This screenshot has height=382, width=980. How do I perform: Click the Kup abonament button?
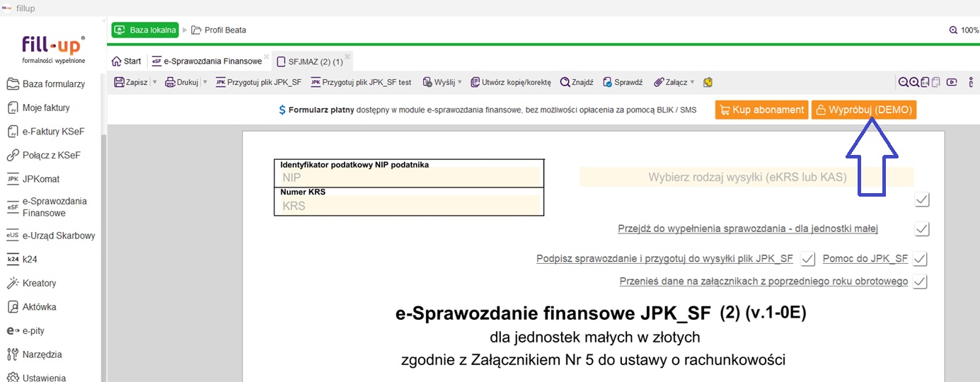pos(761,110)
